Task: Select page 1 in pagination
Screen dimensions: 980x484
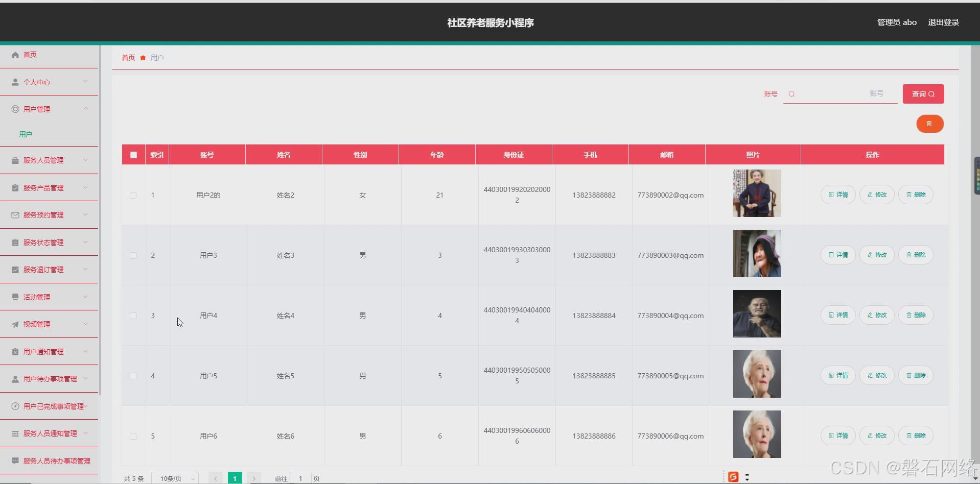Action: click(235, 478)
